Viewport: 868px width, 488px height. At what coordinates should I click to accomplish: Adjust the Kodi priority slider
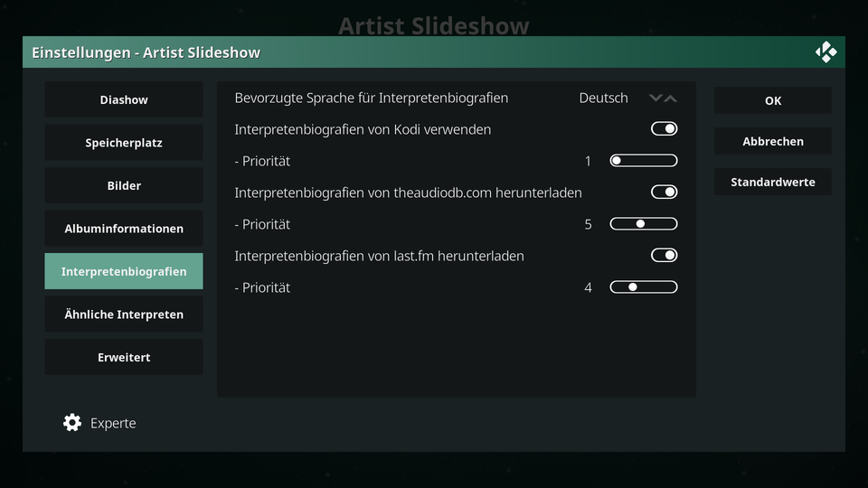pos(643,161)
